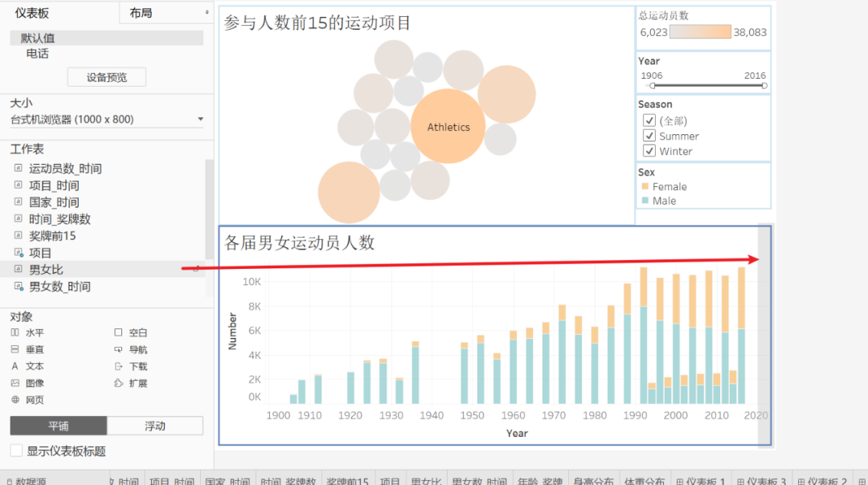Switch to the 仪表板 panel tab

32,13
